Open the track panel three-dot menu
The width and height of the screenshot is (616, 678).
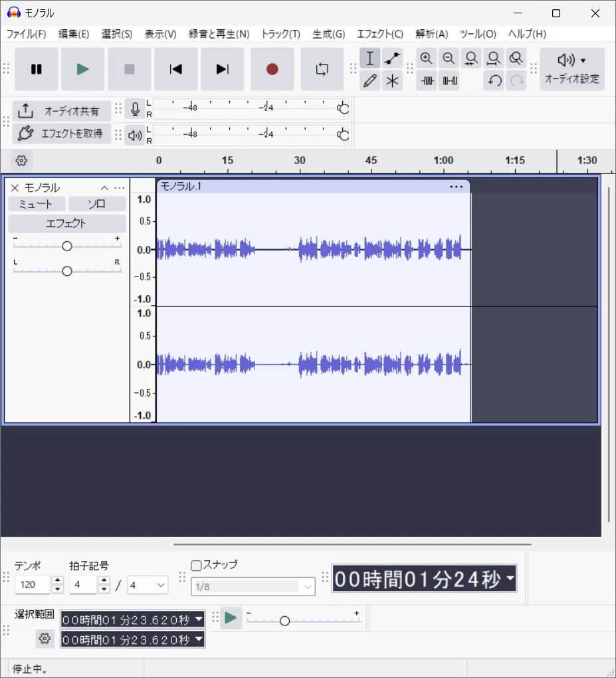(120, 188)
